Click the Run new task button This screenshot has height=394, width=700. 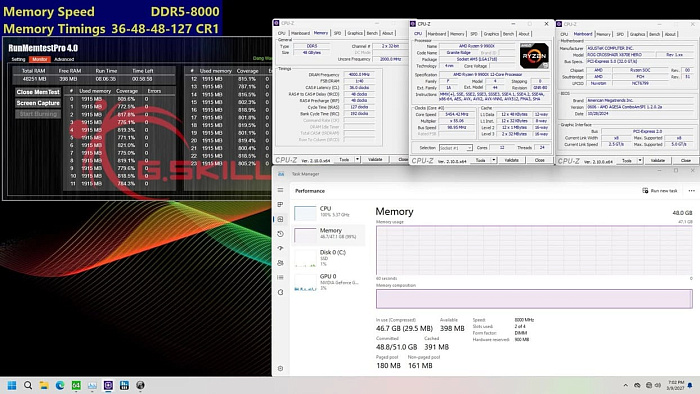point(660,191)
